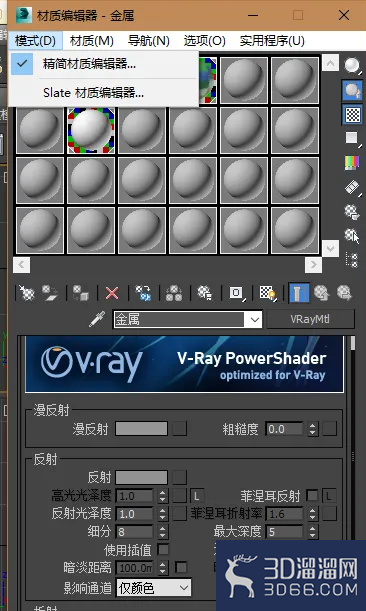
Task: Open the 金属 material name dropdown arrow
Action: 255,320
